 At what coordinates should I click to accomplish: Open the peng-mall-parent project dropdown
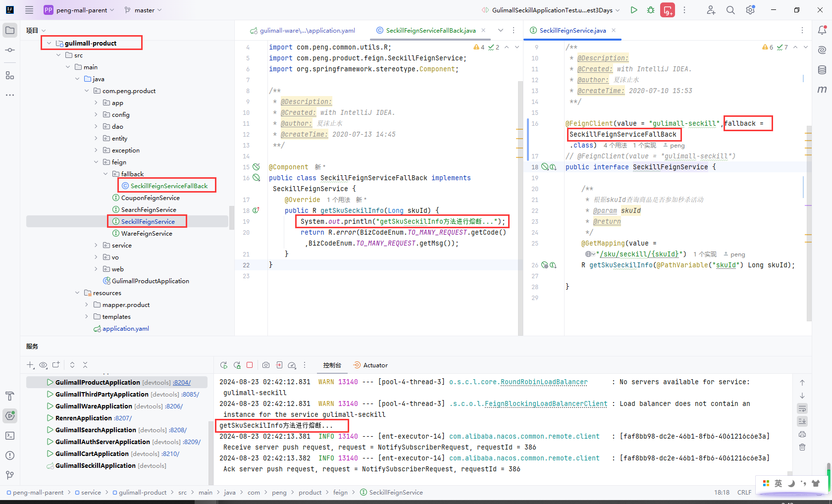[79, 10]
